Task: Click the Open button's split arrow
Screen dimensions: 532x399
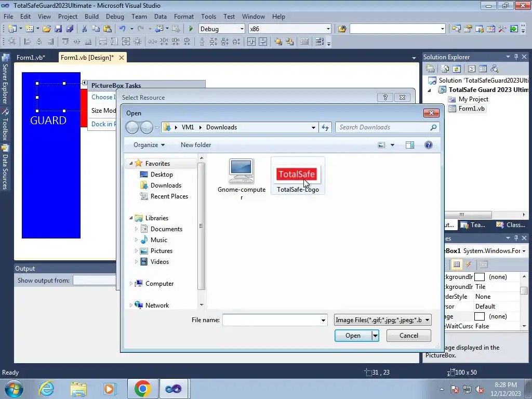Action: [x=375, y=336]
